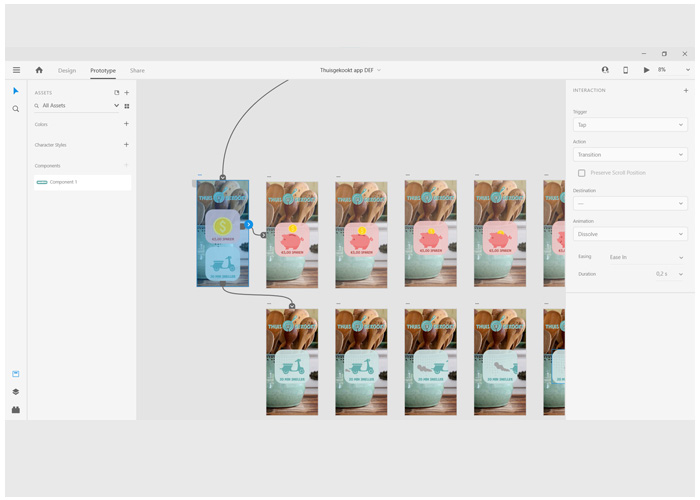Minimize the application window
The height and width of the screenshot is (500, 700).
(644, 54)
